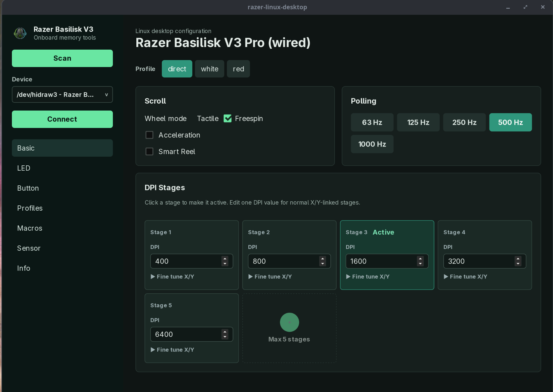Screen dimensions: 553x392
Task: Decrease Stage 4 DPI with down arrow
Action: click(518, 264)
